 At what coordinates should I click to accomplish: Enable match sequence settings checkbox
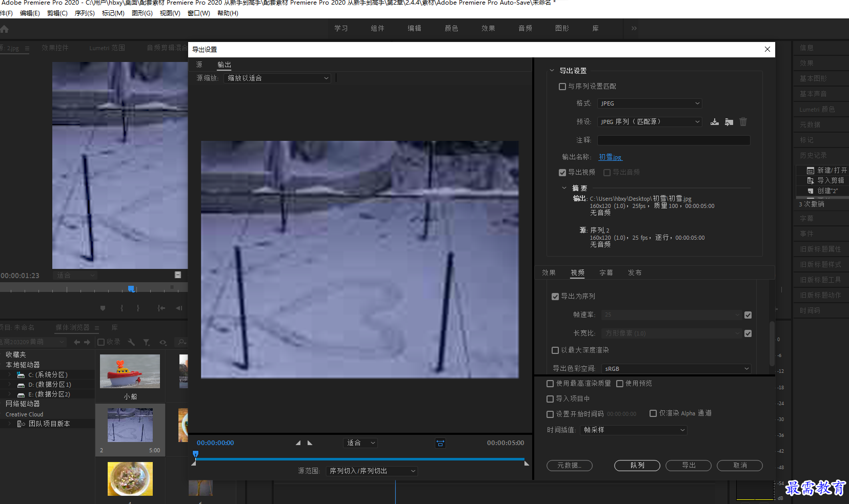pyautogui.click(x=562, y=87)
